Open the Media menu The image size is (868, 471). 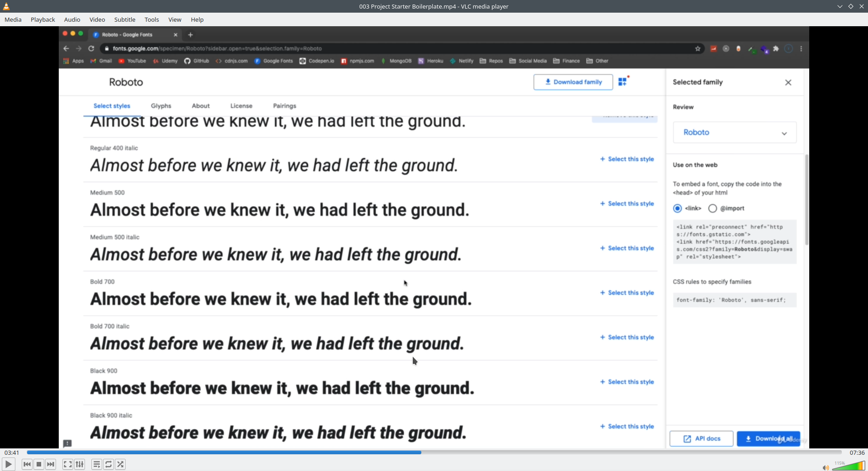point(13,19)
